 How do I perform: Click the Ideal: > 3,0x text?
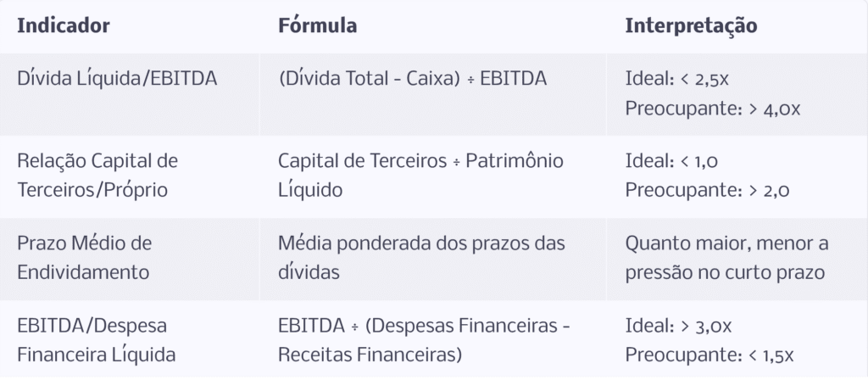coord(679,327)
